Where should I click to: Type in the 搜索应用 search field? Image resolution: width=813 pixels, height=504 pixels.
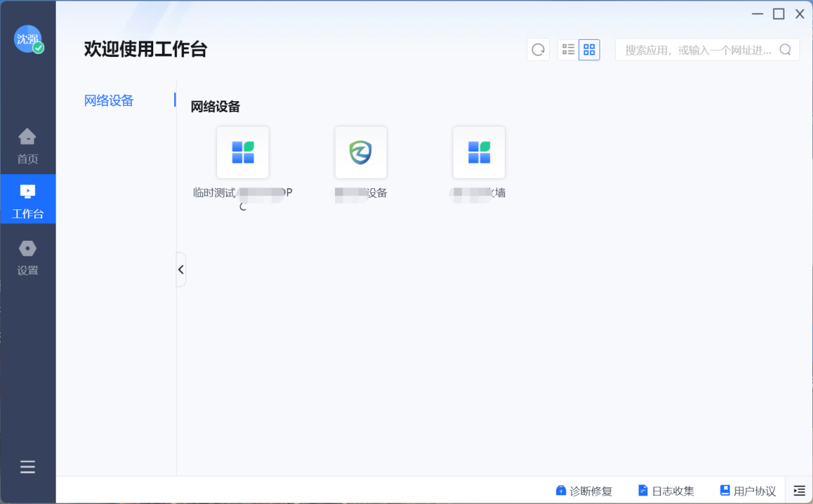click(x=697, y=50)
